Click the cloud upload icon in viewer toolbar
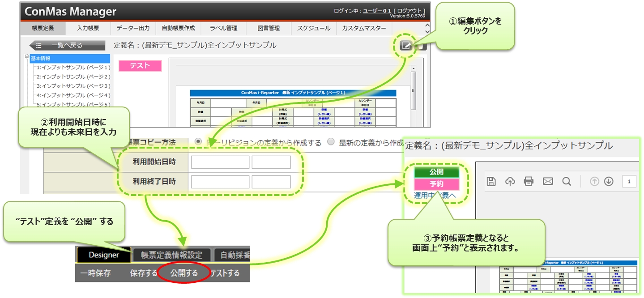644x298 pixels. click(510, 181)
